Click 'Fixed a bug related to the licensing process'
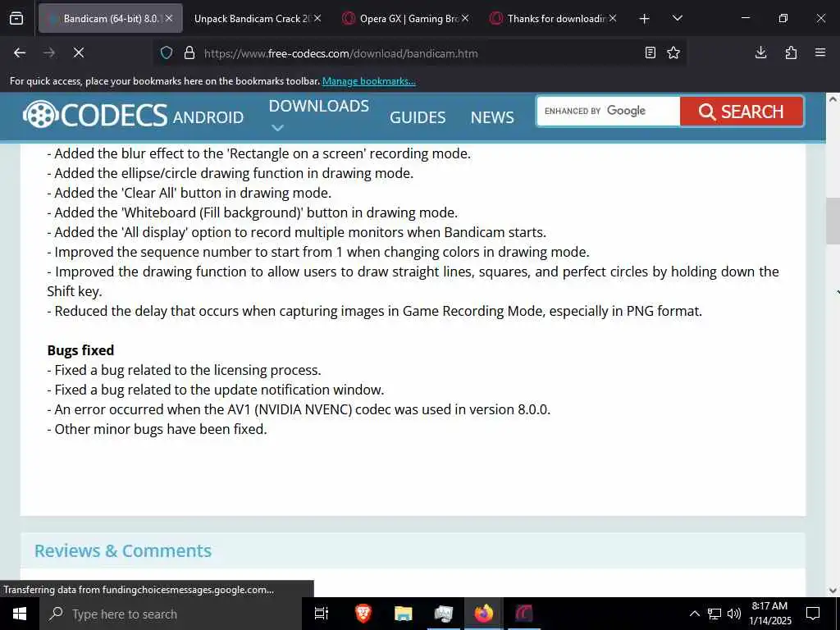This screenshot has width=840, height=630. (185, 370)
